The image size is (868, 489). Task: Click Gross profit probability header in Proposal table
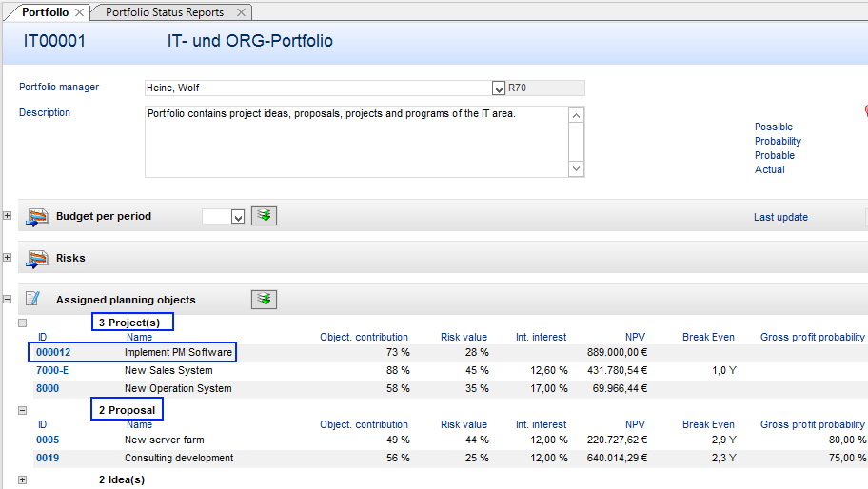point(812,424)
